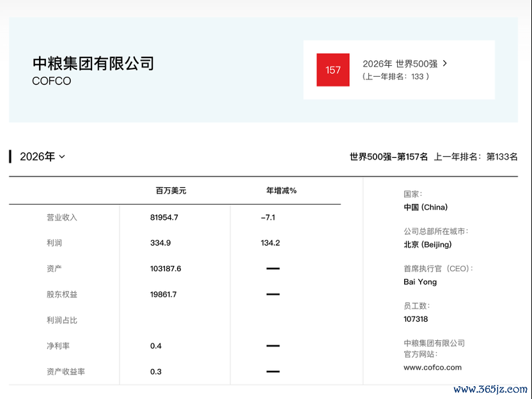Click the CEO name Bai Yong

[x=420, y=282]
